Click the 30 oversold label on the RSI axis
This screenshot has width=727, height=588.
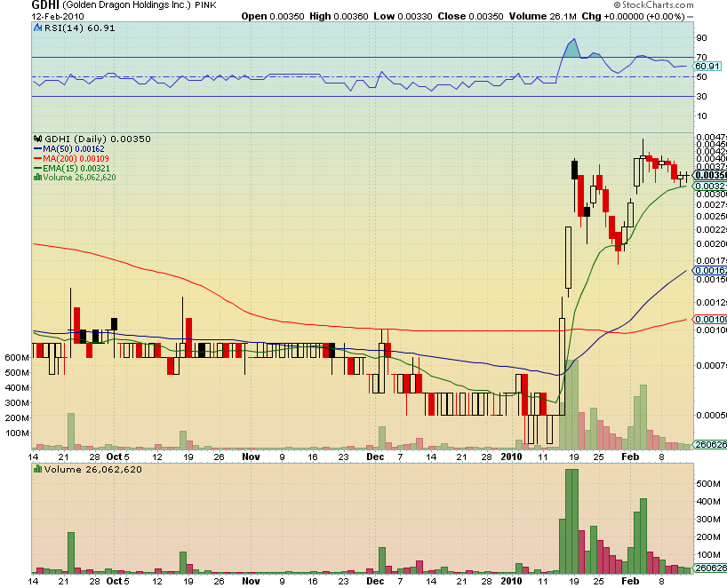point(701,97)
